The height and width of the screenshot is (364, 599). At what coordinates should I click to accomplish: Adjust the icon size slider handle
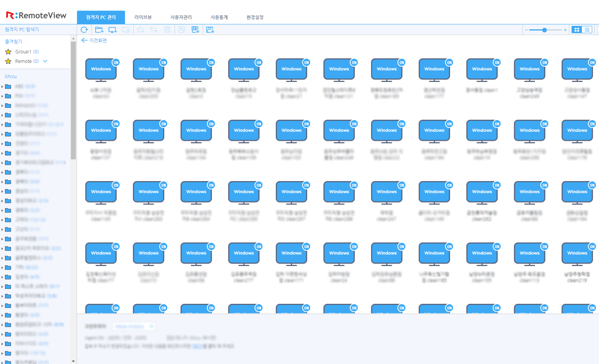[545, 30]
